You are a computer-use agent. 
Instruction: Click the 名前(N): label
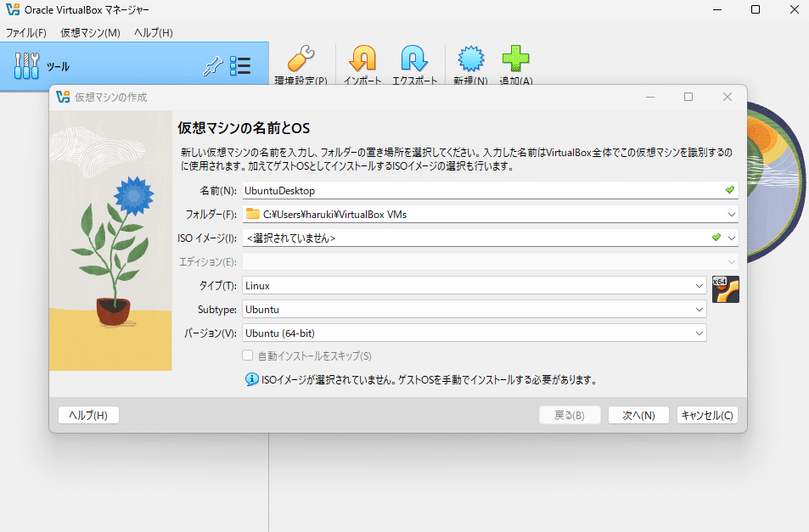[218, 191]
